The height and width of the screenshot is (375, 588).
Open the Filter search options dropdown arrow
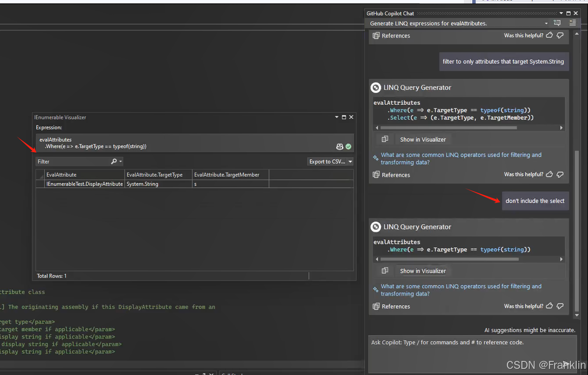pos(121,162)
